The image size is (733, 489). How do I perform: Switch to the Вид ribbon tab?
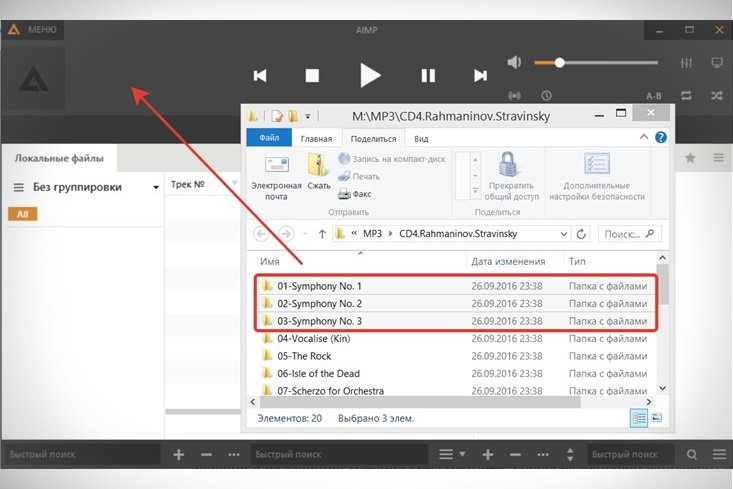coord(421,139)
